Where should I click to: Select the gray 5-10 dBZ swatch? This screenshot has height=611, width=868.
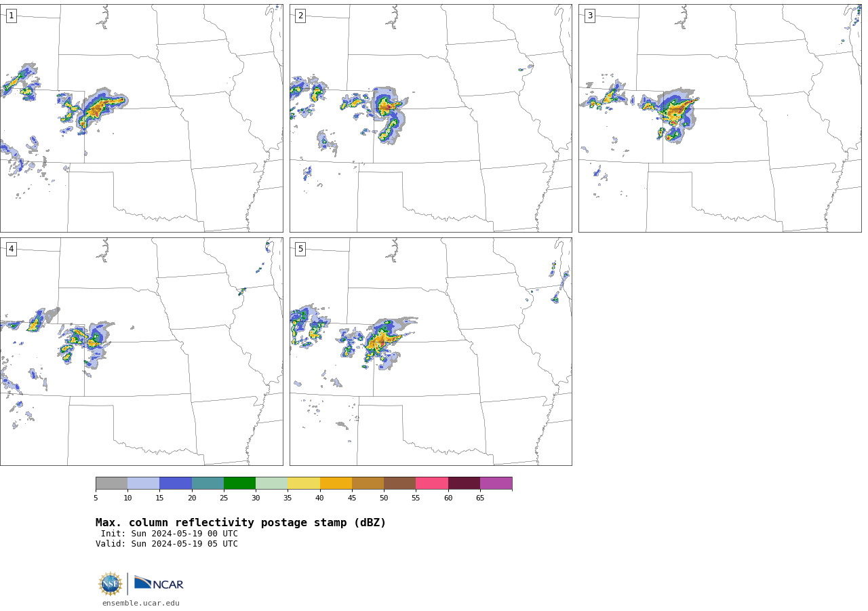click(x=111, y=484)
